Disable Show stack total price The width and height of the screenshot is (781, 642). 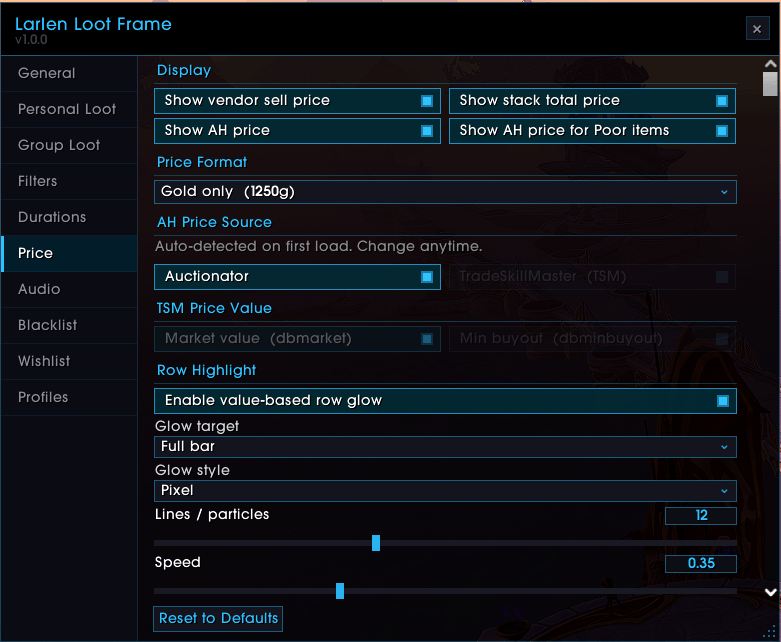(x=592, y=101)
